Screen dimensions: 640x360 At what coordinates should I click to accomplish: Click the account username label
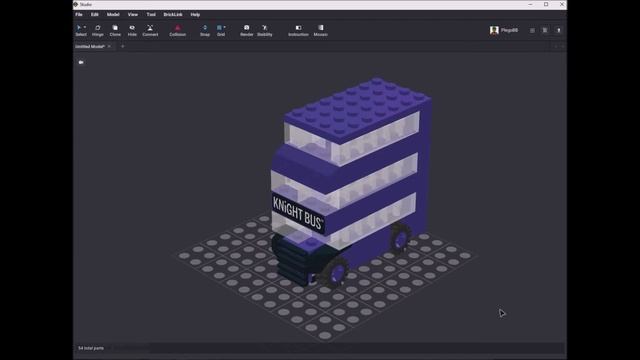click(x=509, y=30)
